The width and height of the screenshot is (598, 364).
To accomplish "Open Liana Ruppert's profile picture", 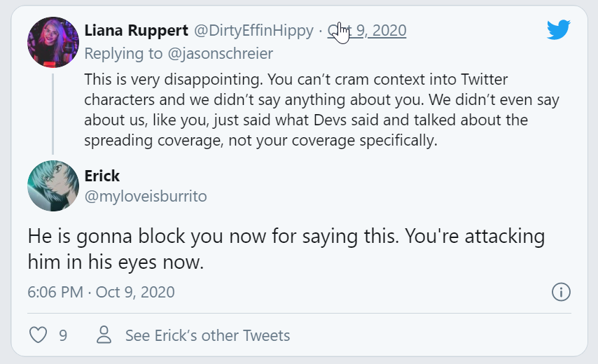I will [x=53, y=43].
